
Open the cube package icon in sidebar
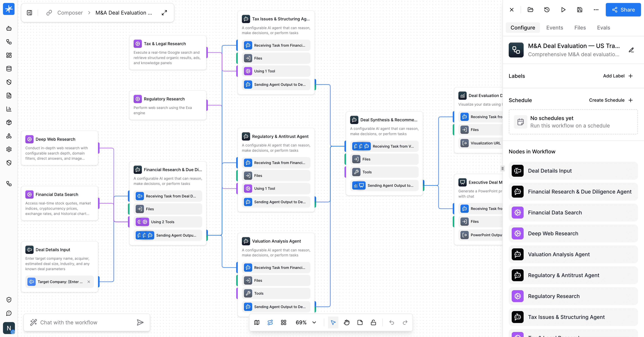coord(9,122)
